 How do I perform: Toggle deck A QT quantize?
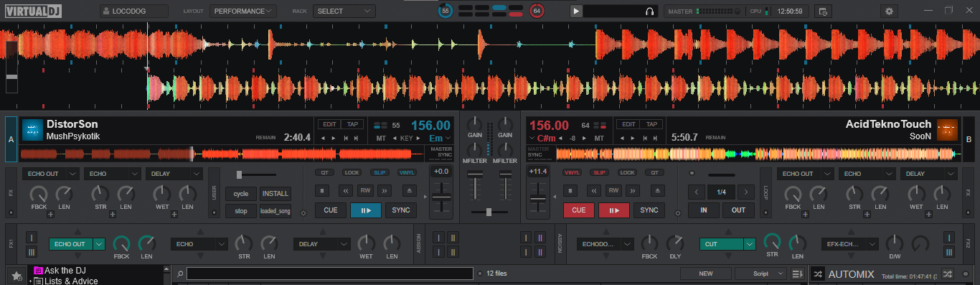325,172
